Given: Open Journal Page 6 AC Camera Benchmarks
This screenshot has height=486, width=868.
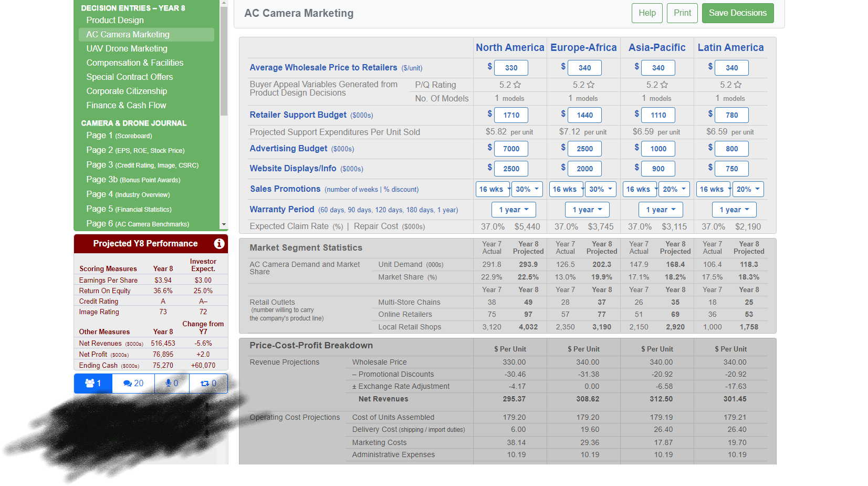Looking at the screenshot, I should pos(138,224).
